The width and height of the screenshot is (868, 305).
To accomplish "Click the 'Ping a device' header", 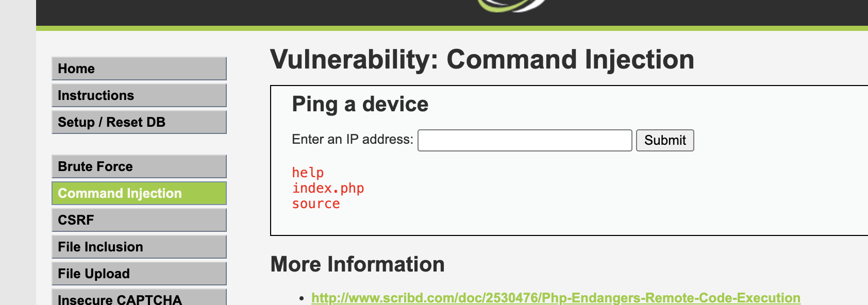I will pyautogui.click(x=360, y=104).
